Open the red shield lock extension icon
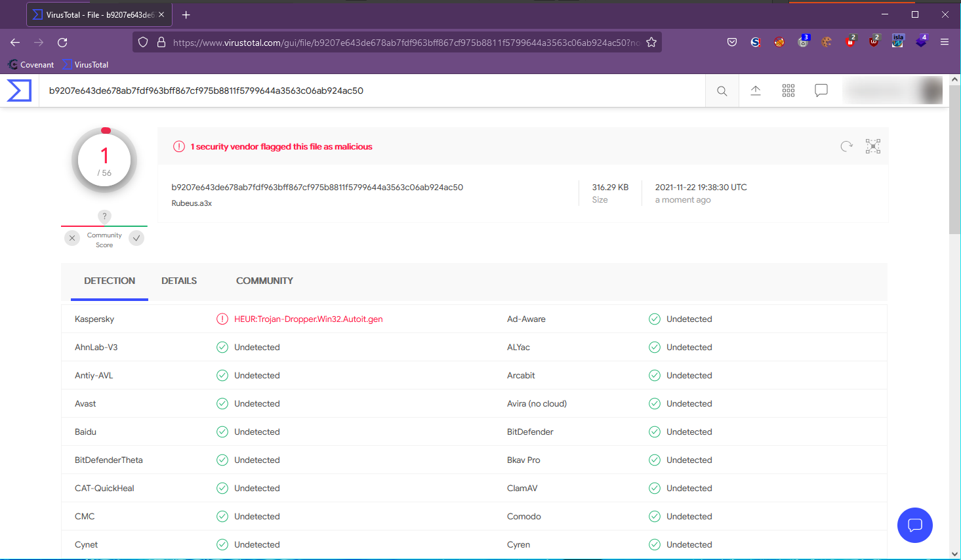The image size is (961, 560). tap(851, 41)
